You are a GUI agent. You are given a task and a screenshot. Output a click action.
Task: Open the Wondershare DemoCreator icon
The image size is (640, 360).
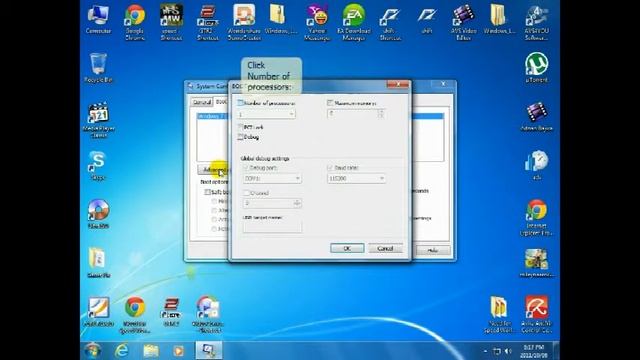point(244,22)
